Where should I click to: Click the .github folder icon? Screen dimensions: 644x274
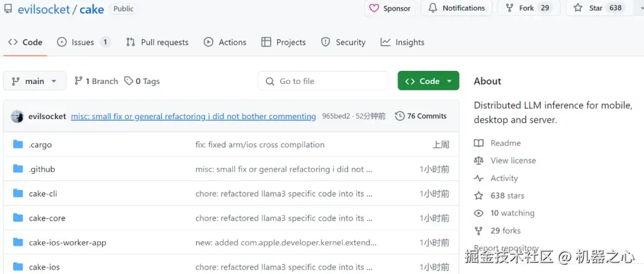coord(18,169)
